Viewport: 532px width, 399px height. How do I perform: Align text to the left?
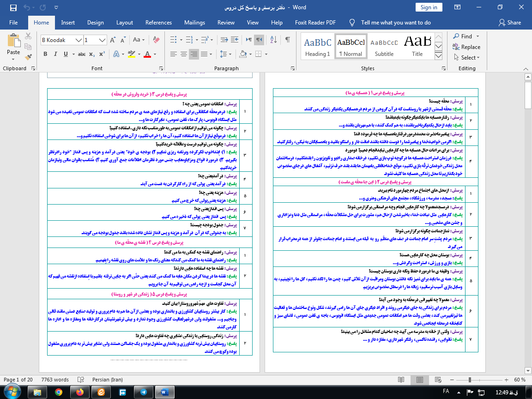click(x=173, y=54)
